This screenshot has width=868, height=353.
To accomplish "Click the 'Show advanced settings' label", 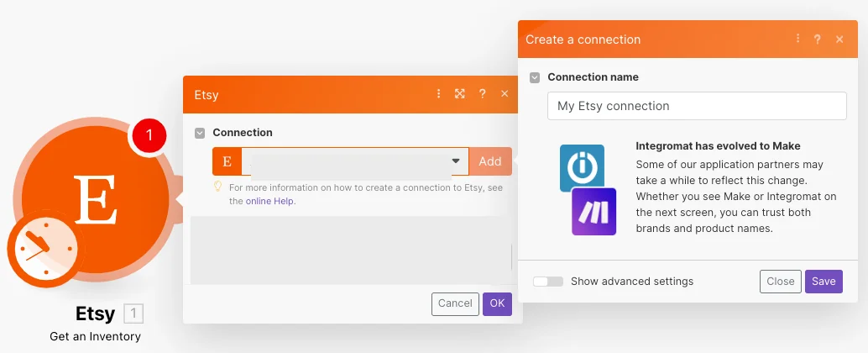I will pyautogui.click(x=631, y=282).
